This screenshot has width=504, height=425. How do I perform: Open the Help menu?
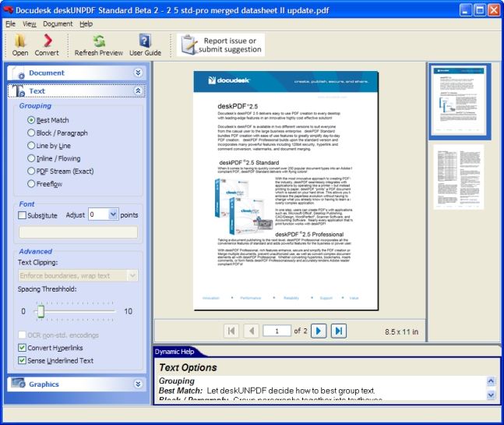(x=86, y=24)
